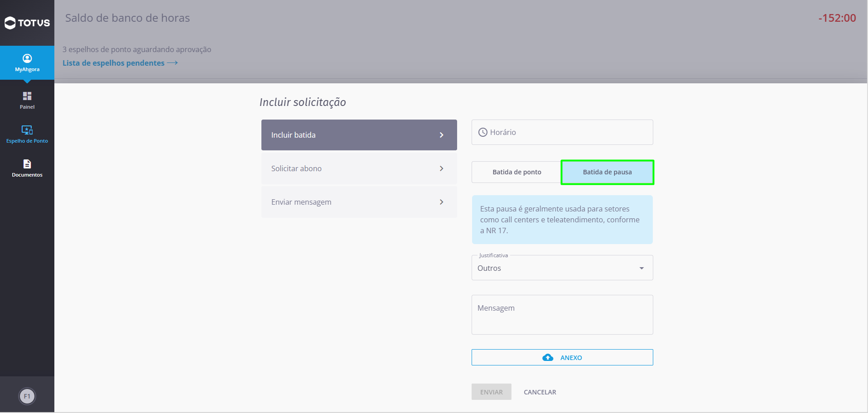Select Solicitar abono menu item
Image resolution: width=868 pixels, height=413 pixels.
[x=359, y=168]
